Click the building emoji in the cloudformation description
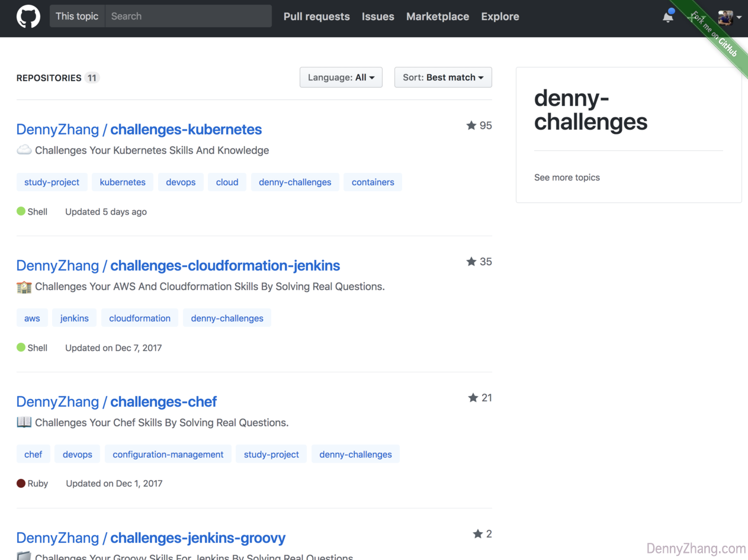 click(x=24, y=287)
